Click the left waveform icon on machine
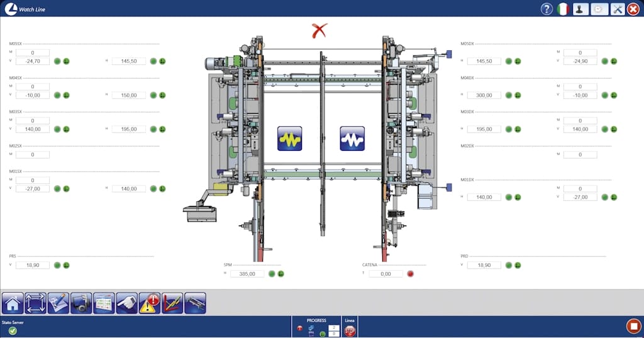This screenshot has height=338, width=644. (290, 138)
